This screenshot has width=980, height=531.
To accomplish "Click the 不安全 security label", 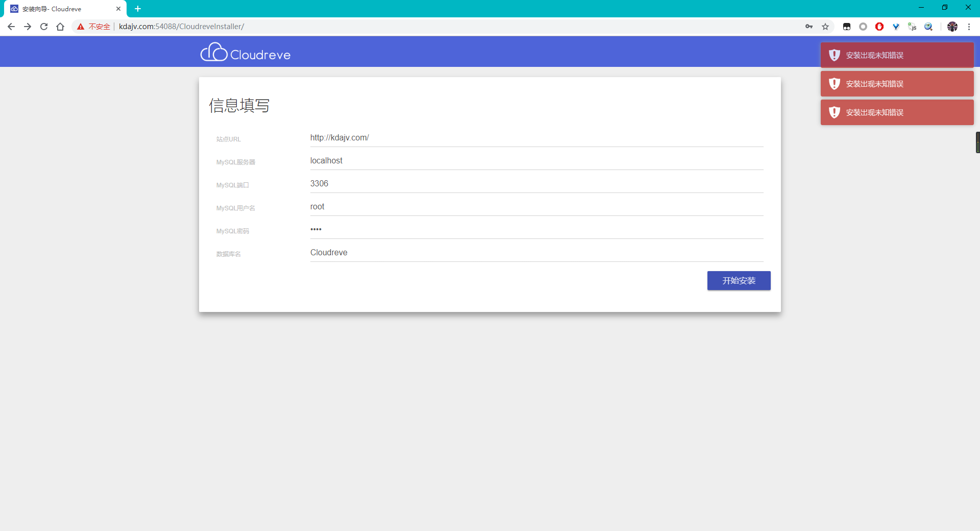I will click(100, 27).
